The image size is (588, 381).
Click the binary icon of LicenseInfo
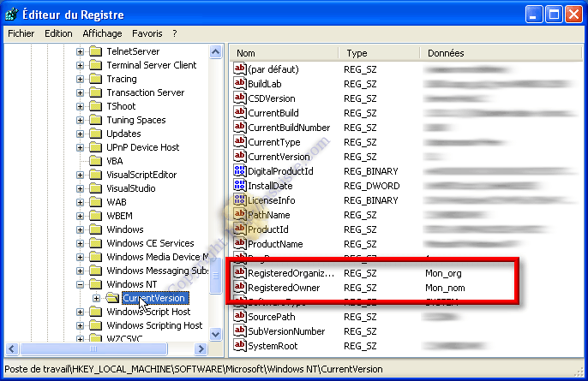tap(240, 200)
